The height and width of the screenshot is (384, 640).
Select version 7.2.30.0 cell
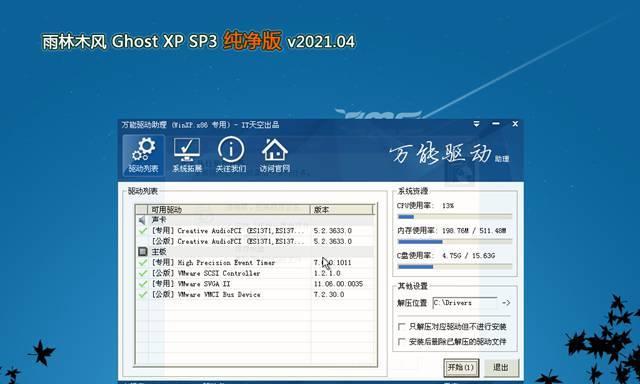click(x=329, y=295)
